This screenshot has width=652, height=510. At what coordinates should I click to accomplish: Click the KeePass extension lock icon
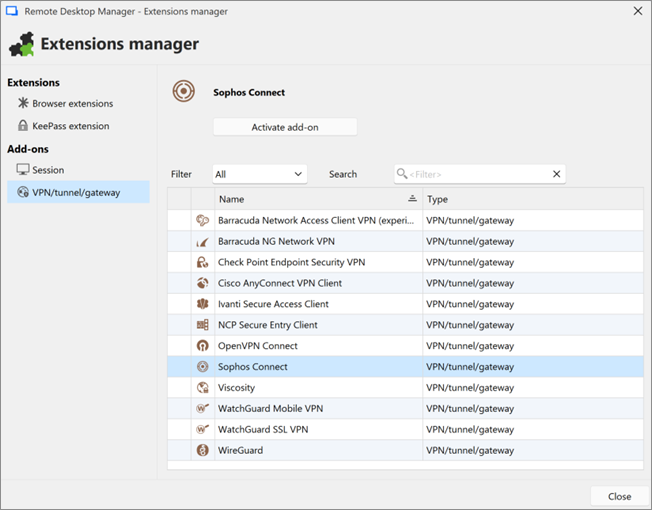point(23,126)
